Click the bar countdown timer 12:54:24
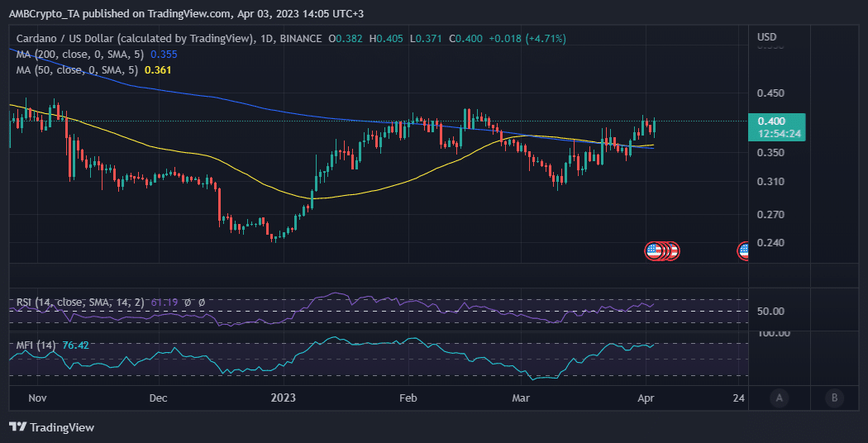The height and width of the screenshot is (443, 868). point(780,133)
